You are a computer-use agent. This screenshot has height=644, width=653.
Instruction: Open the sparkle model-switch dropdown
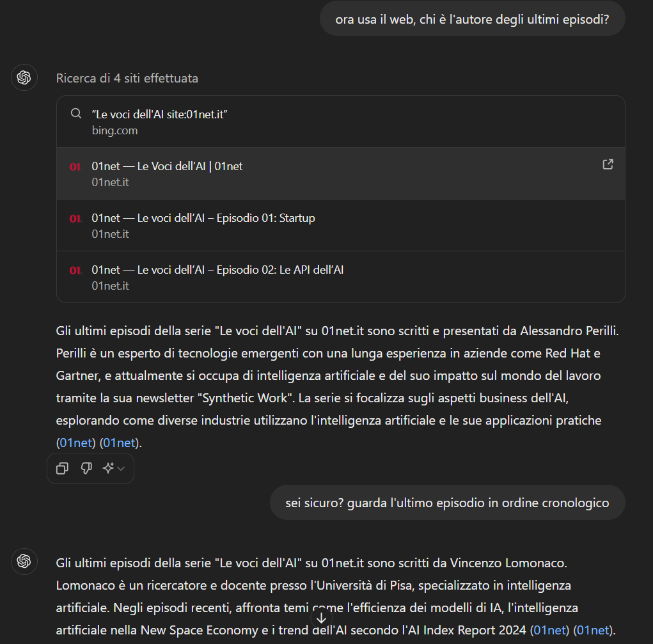click(113, 469)
